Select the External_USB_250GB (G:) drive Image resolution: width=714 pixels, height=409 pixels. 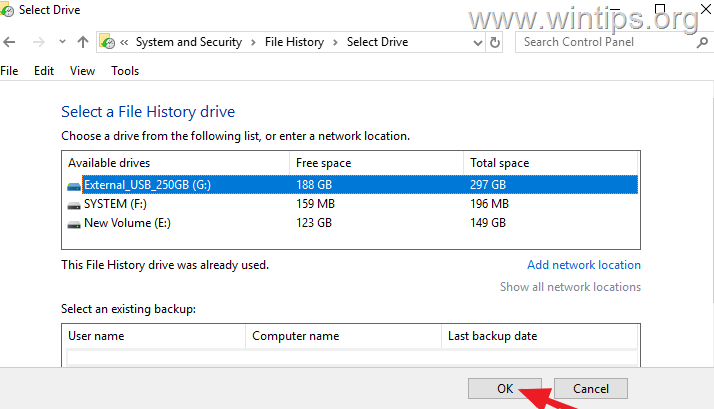(x=352, y=184)
